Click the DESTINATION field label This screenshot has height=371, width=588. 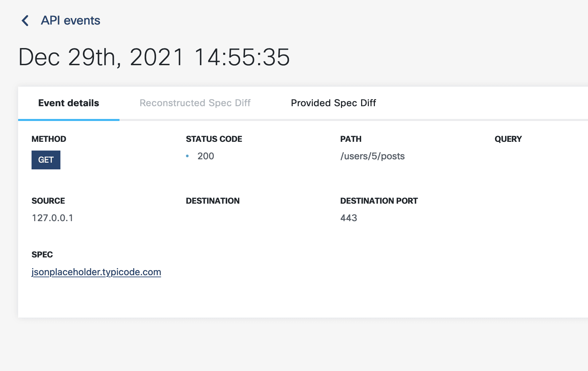[x=213, y=201]
